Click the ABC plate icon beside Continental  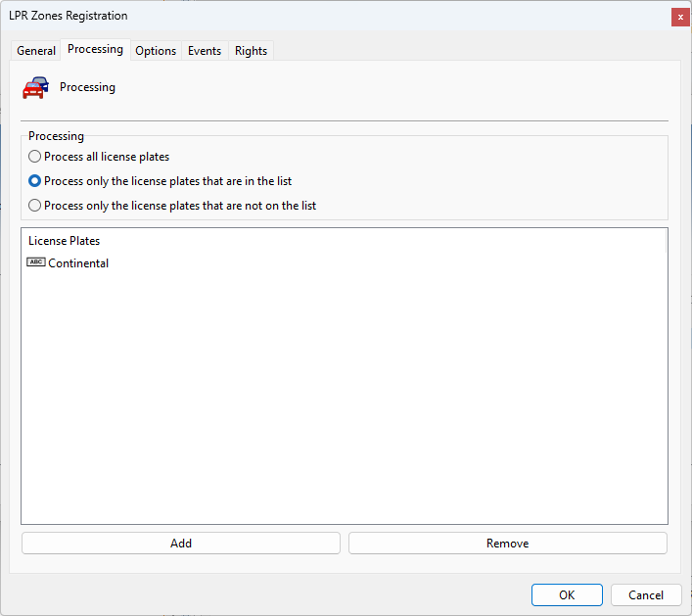pos(36,262)
